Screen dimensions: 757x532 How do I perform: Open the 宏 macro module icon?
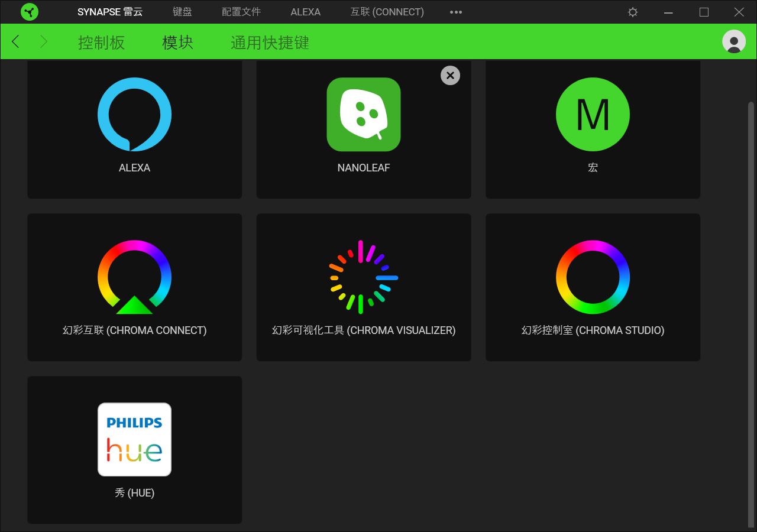pos(593,115)
